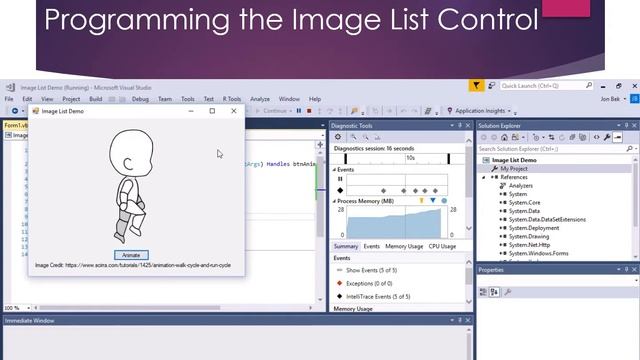Open Diagnostic Tools window options dropdown arrow
The width and height of the screenshot is (640, 360).
[x=452, y=125]
